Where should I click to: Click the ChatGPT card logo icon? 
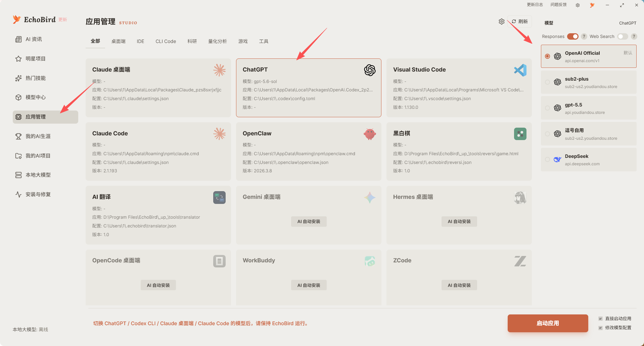(x=370, y=70)
